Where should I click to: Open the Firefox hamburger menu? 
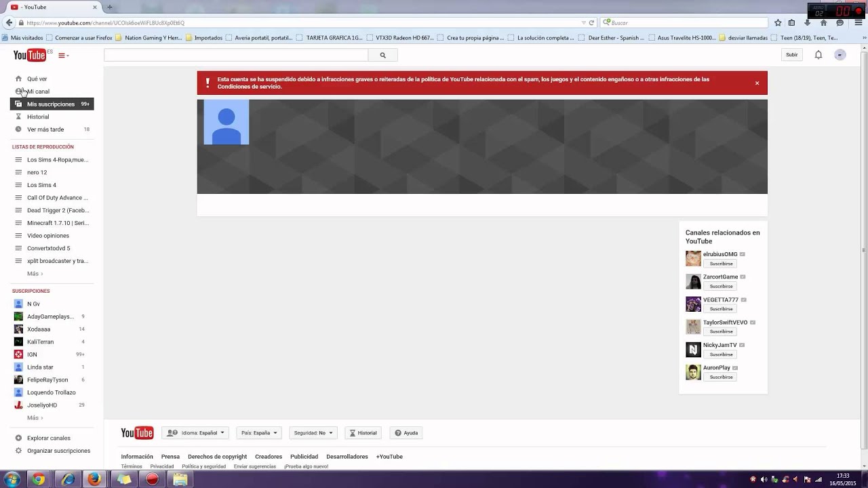858,22
